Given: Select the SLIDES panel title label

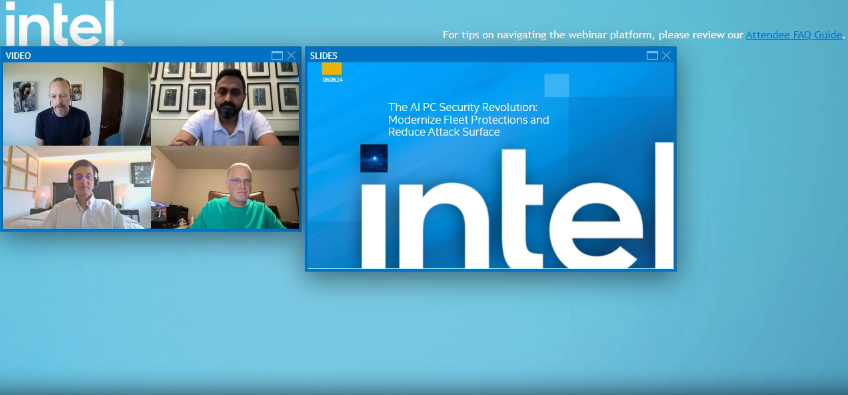Looking at the screenshot, I should pos(324,56).
